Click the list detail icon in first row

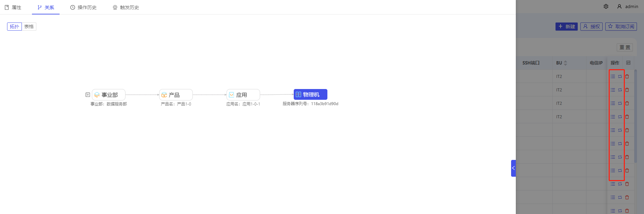(x=613, y=77)
